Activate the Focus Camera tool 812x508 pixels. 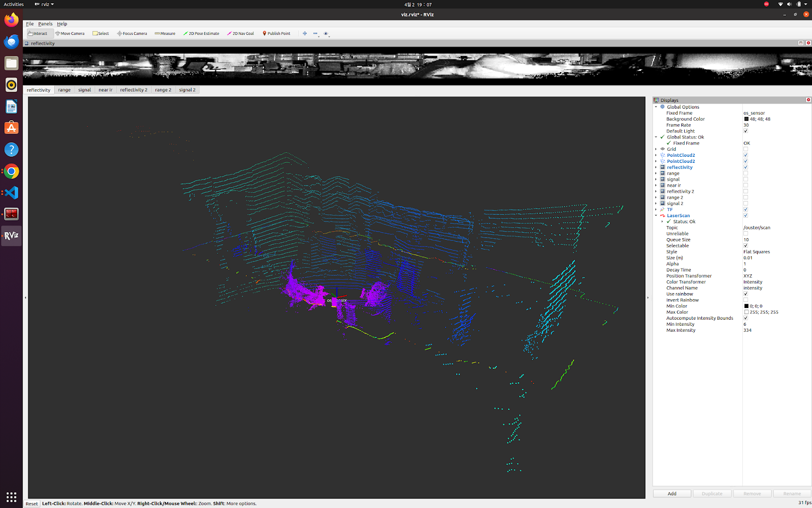[x=132, y=33]
